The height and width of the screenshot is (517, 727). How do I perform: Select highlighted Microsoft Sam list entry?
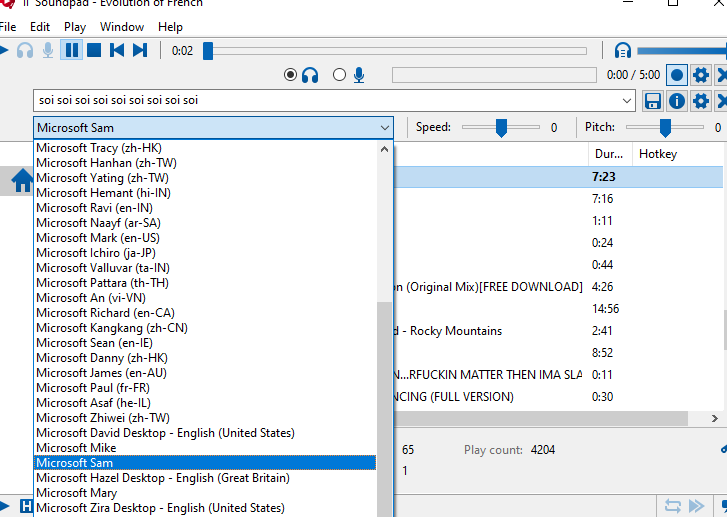[205, 463]
